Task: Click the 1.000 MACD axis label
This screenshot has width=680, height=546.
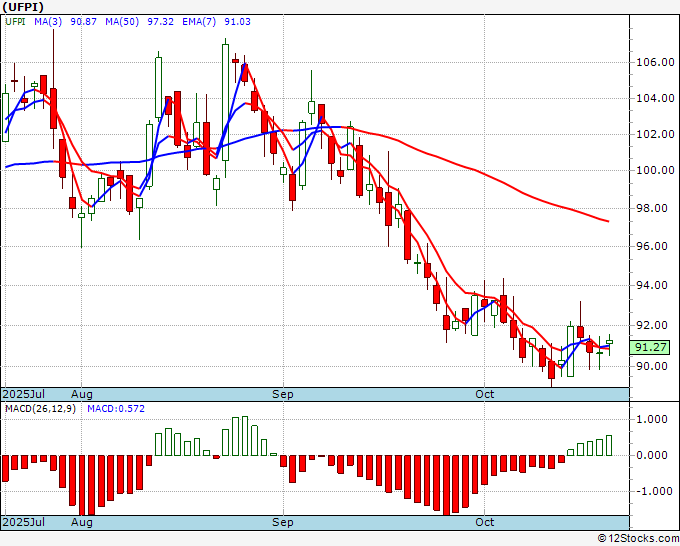Action: pyautogui.click(x=651, y=419)
